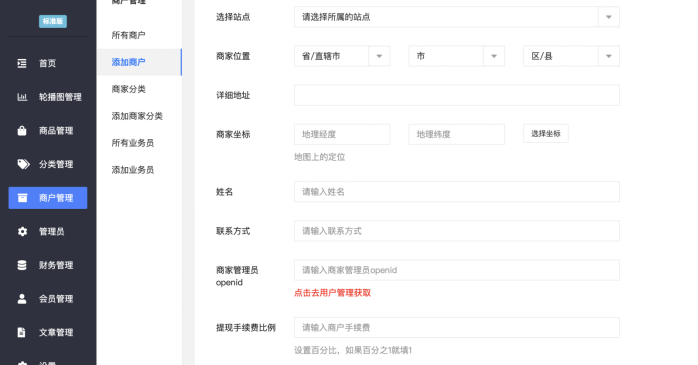The height and width of the screenshot is (365, 698).
Task: Focus the 地理经度 longitude field
Action: [342, 134]
